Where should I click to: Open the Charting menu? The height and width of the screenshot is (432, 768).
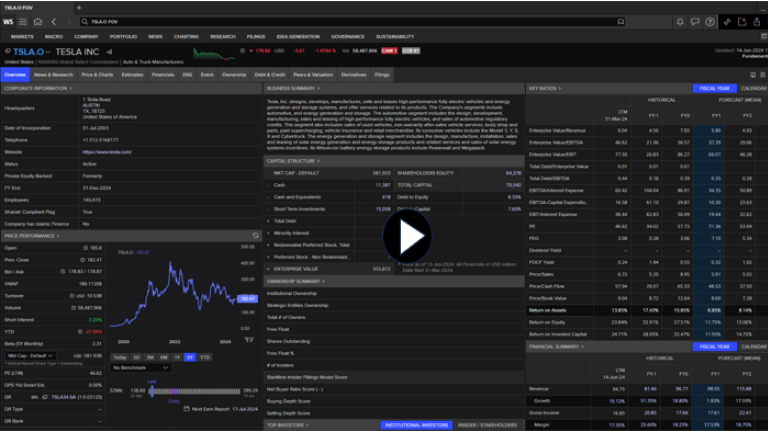[x=186, y=36]
